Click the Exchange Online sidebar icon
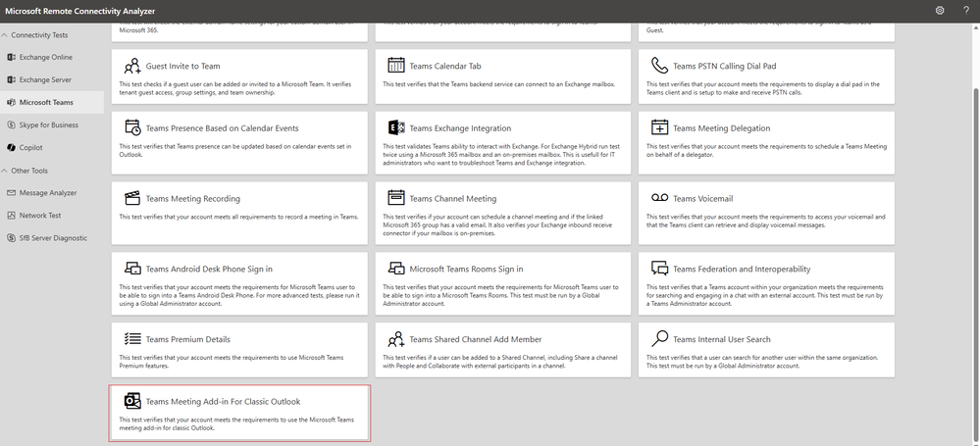Viewport: 980px width, 446px height. (11, 58)
